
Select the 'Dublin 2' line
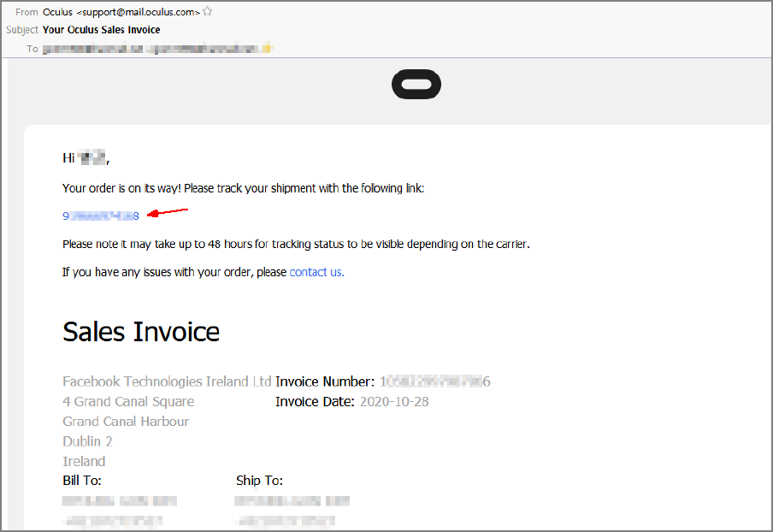[x=87, y=441]
